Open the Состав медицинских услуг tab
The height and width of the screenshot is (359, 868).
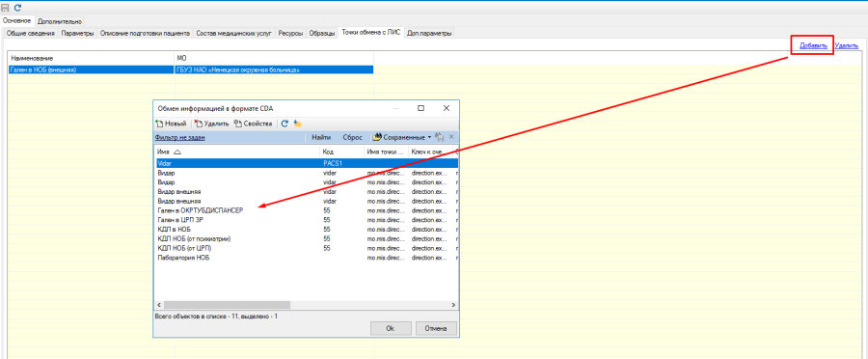pos(234,33)
